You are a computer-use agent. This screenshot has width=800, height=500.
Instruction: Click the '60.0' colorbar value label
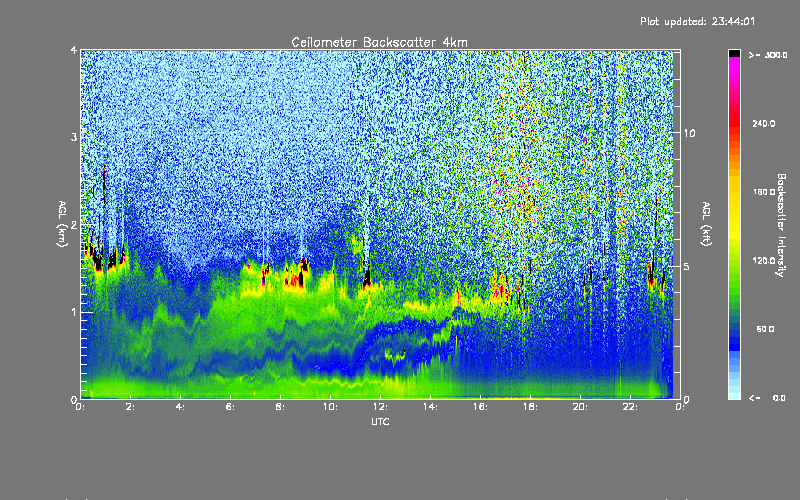[765, 329]
